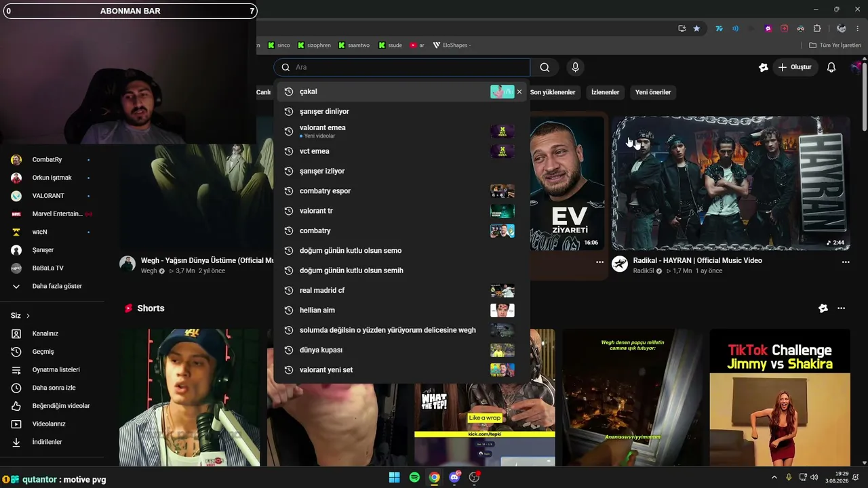Click the red plus extension icon
Screen dimensions: 868x488
[x=784, y=28]
